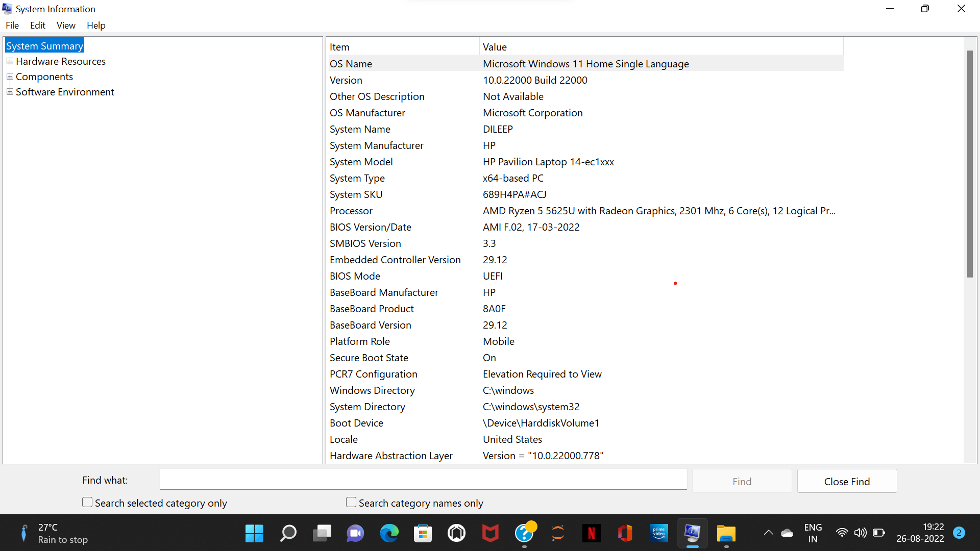Select the BIOS Version/Date row
980x551 pixels.
tap(585, 227)
